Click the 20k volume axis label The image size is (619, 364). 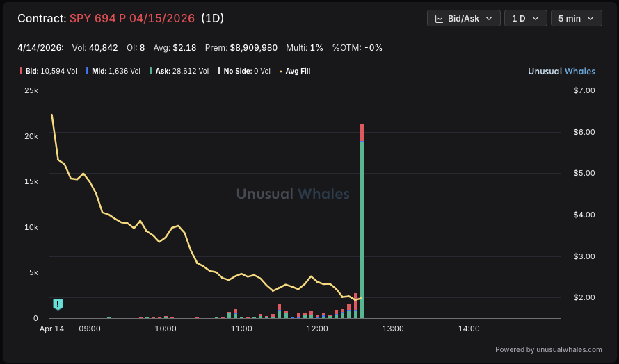pos(31,136)
